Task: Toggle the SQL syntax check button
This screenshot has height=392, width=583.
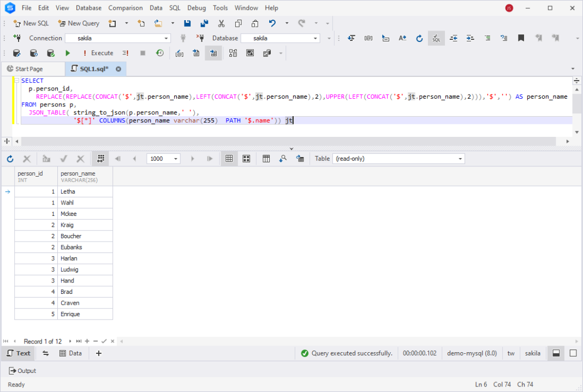Action: point(436,38)
